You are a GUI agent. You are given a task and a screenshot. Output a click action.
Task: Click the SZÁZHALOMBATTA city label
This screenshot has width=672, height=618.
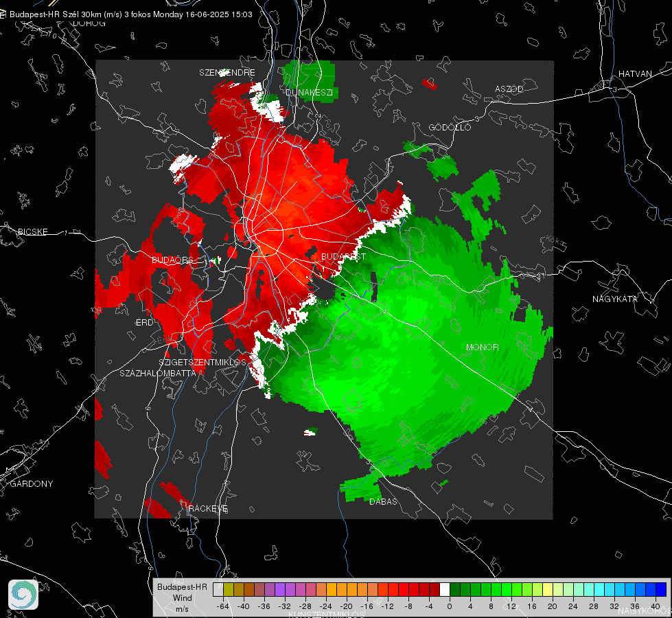[158, 373]
